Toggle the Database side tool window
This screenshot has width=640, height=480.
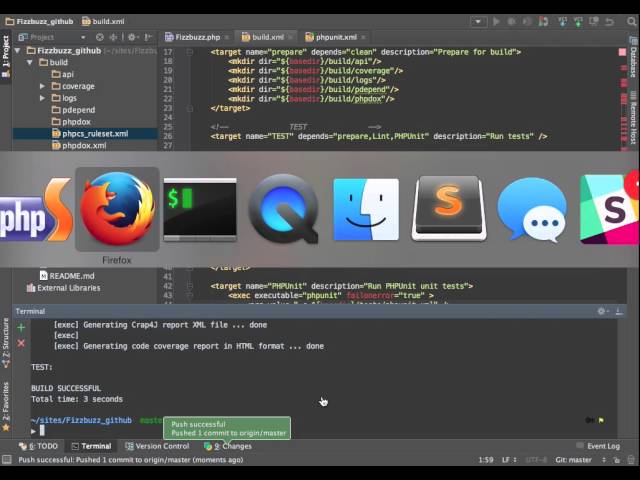(633, 57)
